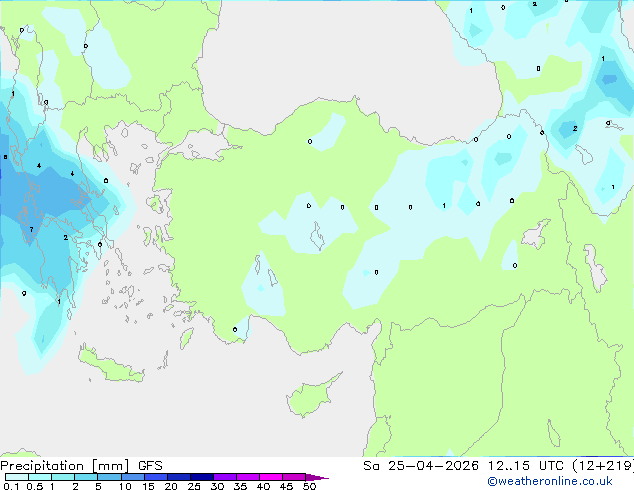Select the legend swatch between 10 and 15
This screenshot has height=490, width=634.
click(132, 477)
